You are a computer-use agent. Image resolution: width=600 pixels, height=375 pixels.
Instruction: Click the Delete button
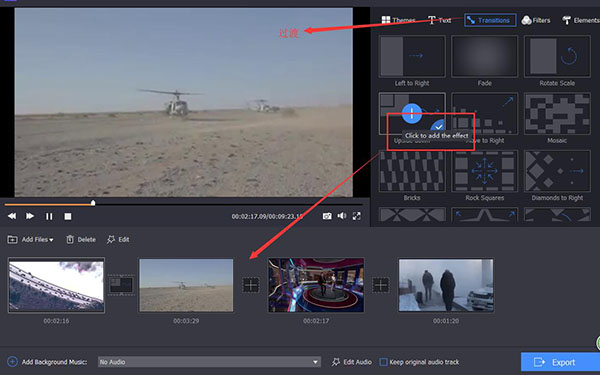81,240
